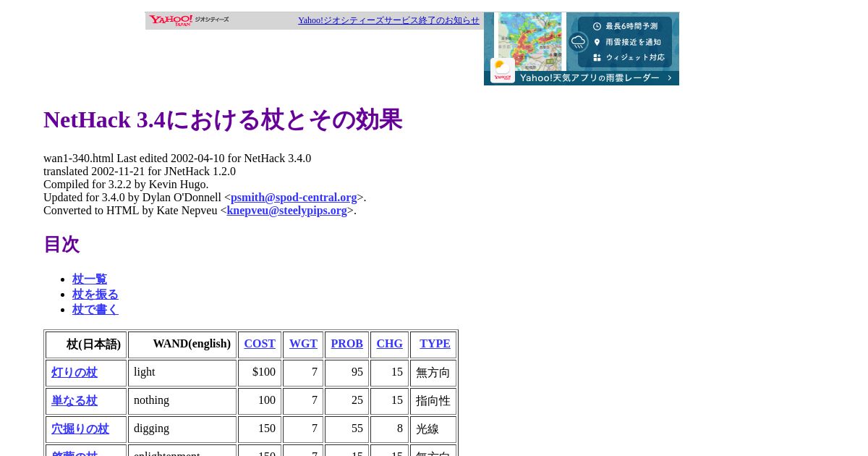The height and width of the screenshot is (456, 868).
Task: Click the 指向性 type cell
Action: (433, 401)
